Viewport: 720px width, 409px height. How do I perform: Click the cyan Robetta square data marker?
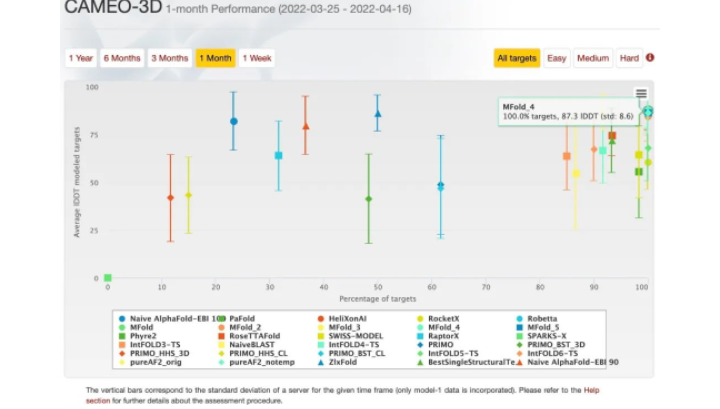click(x=279, y=155)
